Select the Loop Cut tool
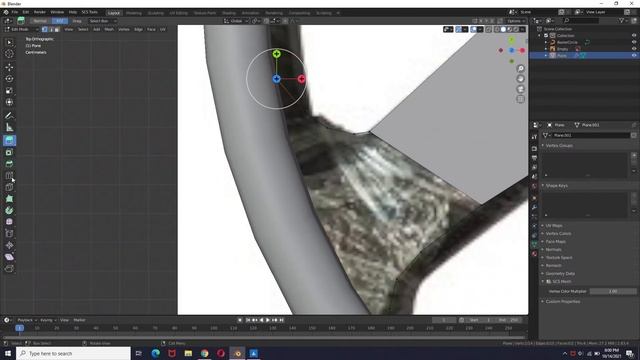This screenshot has height=360, width=640. [x=9, y=176]
